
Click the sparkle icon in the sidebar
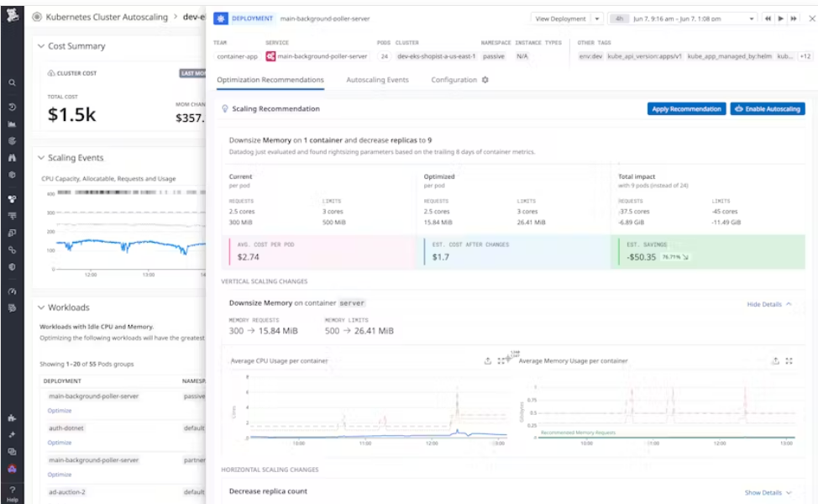pyautogui.click(x=12, y=434)
